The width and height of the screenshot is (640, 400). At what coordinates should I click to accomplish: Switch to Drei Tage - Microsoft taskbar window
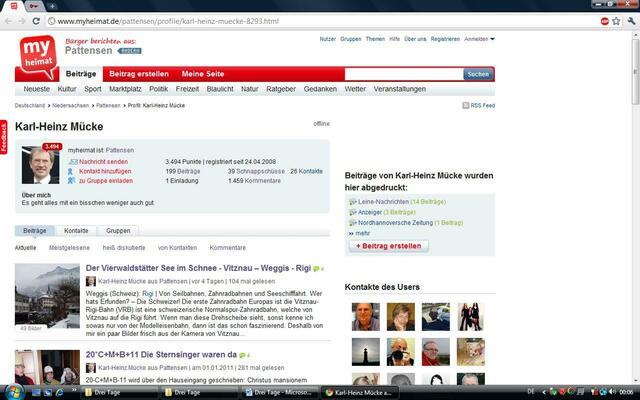pos(280,392)
